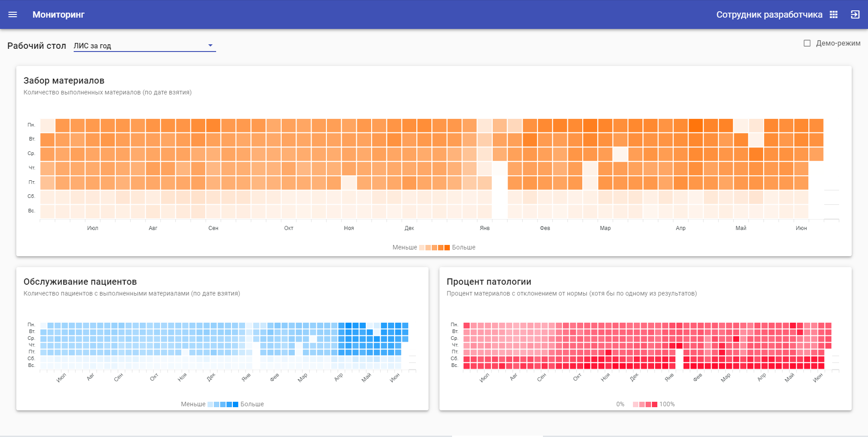Viewport: 868px width, 437px height.
Task: Open the Рабочий стол dashboard selector field
Action: [140, 46]
